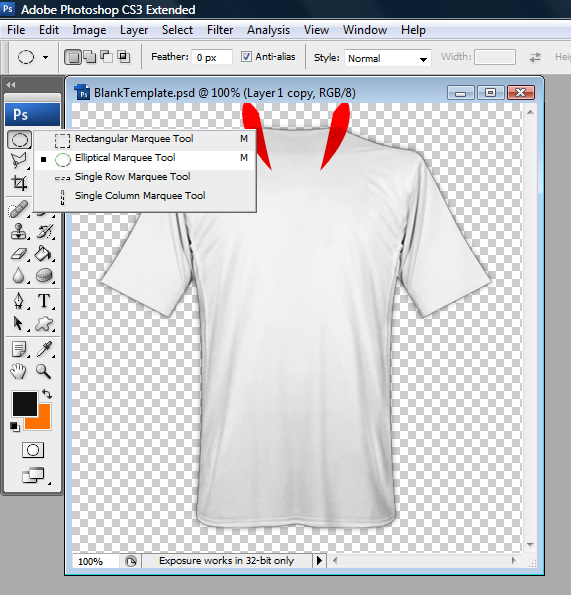The width and height of the screenshot is (571, 595).
Task: Choose Rectangular Marquee Tool from flyout
Action: (x=145, y=139)
